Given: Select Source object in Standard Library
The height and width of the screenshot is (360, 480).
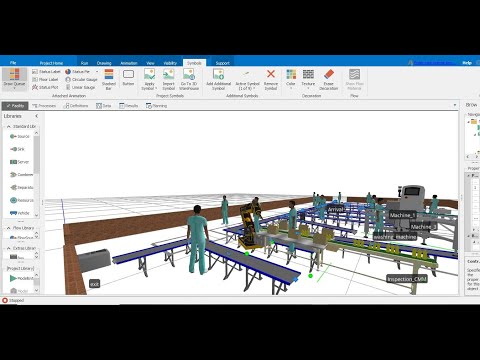Looking at the screenshot, I should coord(20,136).
